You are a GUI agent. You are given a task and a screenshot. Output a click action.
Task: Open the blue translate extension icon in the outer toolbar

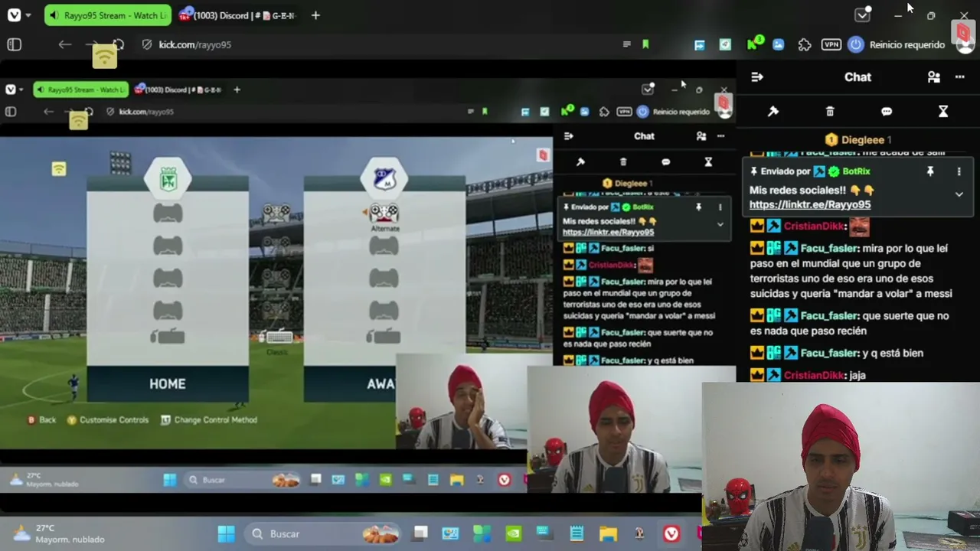point(699,44)
